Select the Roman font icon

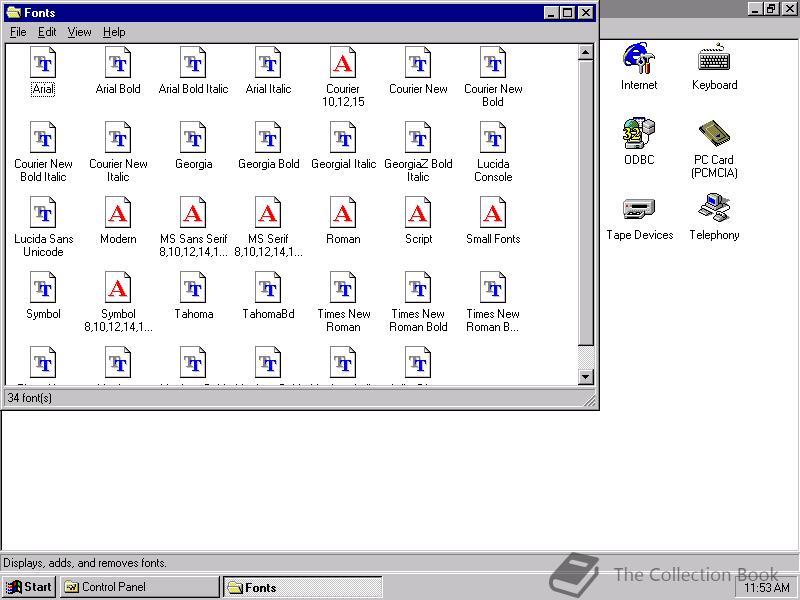(343, 213)
